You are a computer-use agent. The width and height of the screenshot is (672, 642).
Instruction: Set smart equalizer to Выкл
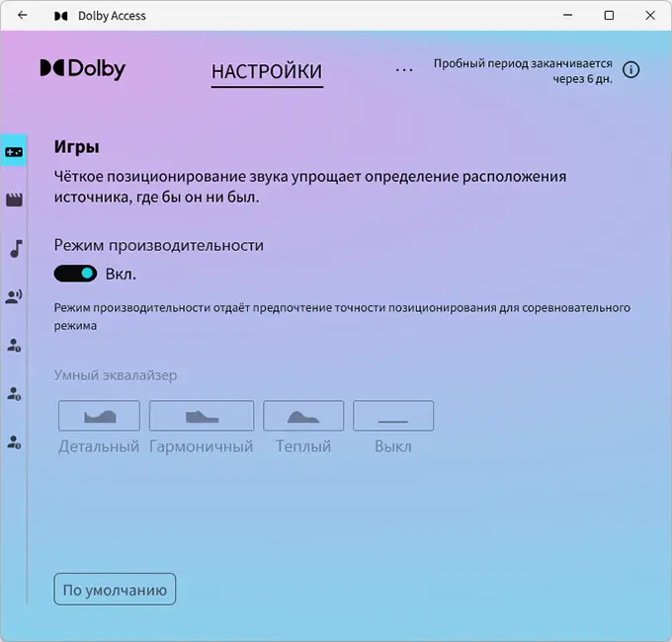(x=393, y=416)
